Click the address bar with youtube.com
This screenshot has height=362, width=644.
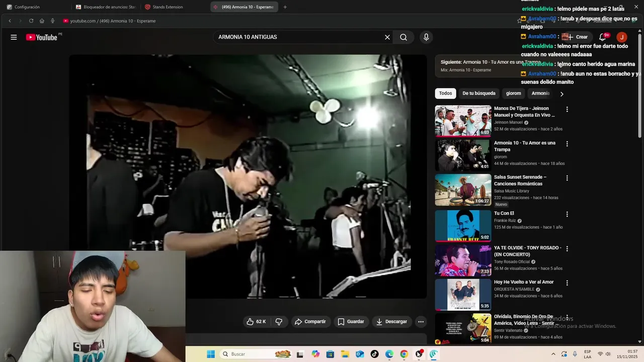pyautogui.click(x=287, y=21)
